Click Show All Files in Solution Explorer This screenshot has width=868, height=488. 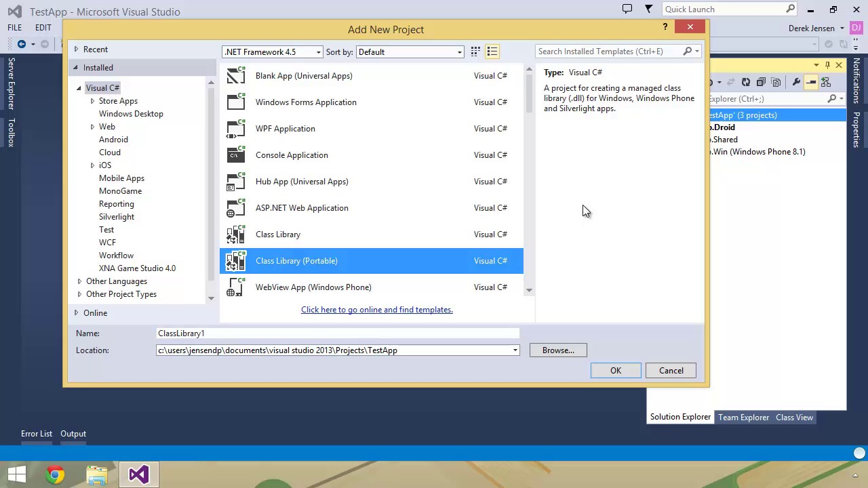pyautogui.click(x=776, y=82)
